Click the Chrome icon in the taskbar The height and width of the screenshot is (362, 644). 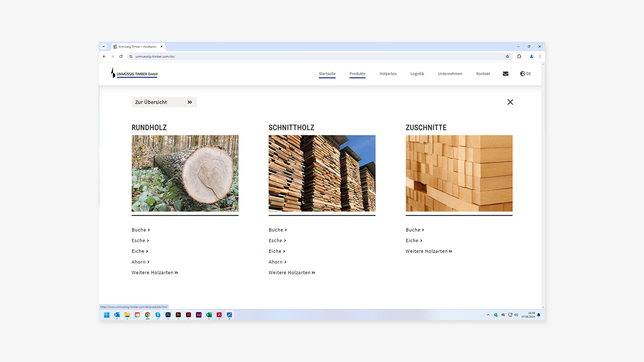148,315
